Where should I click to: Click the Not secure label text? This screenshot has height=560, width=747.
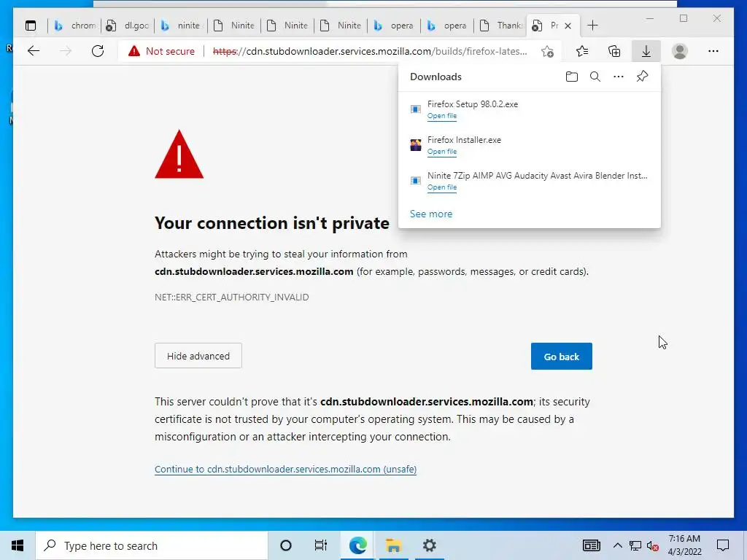(x=170, y=51)
